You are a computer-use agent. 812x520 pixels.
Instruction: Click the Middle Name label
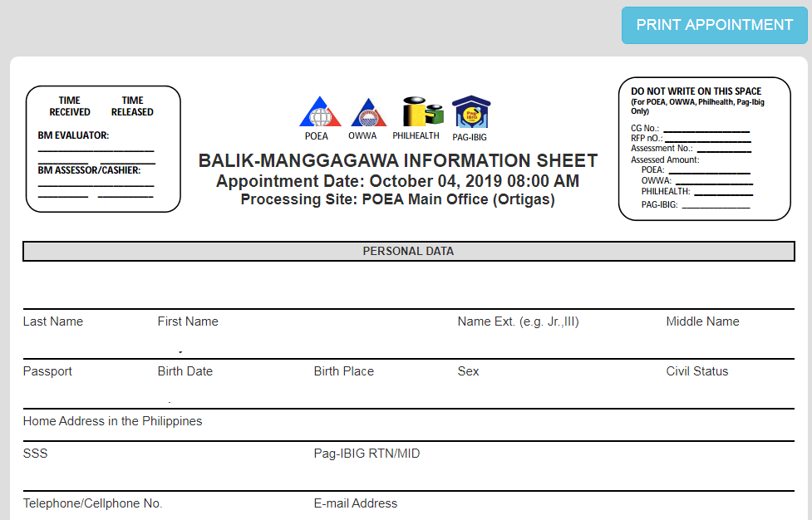tap(702, 321)
